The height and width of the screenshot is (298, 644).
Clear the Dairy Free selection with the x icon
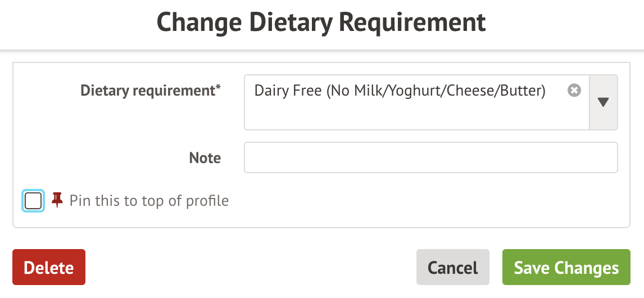coord(574,91)
